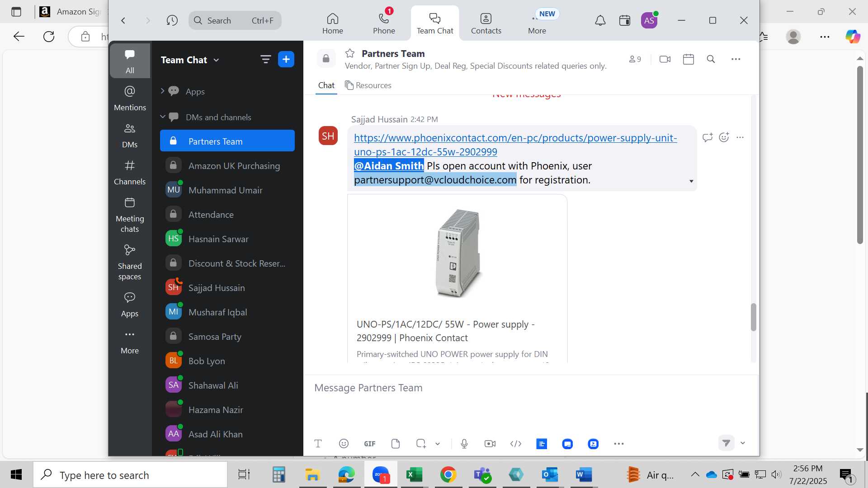Click the filter chats icon
Viewport: 868px width, 488px height.
click(265, 59)
